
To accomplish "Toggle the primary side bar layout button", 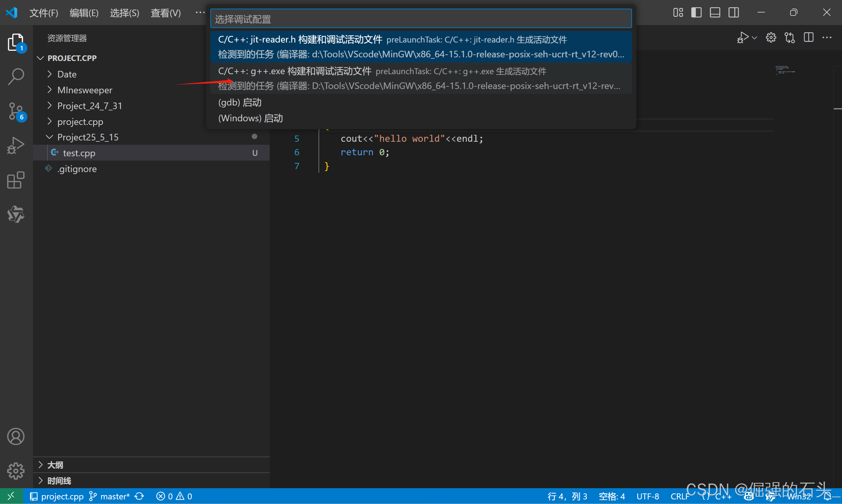I will [x=696, y=13].
